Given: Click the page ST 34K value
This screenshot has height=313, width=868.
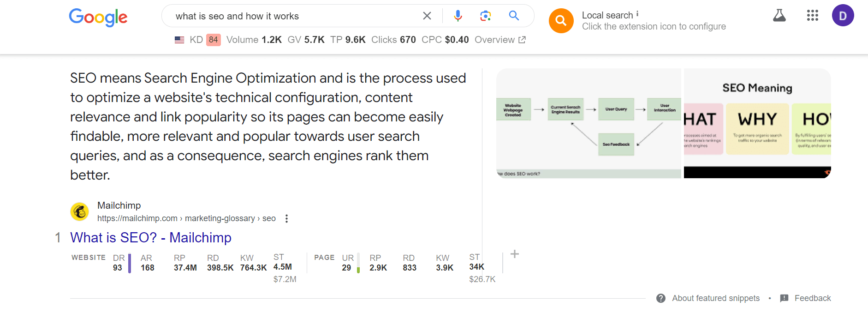Looking at the screenshot, I should click(x=476, y=267).
